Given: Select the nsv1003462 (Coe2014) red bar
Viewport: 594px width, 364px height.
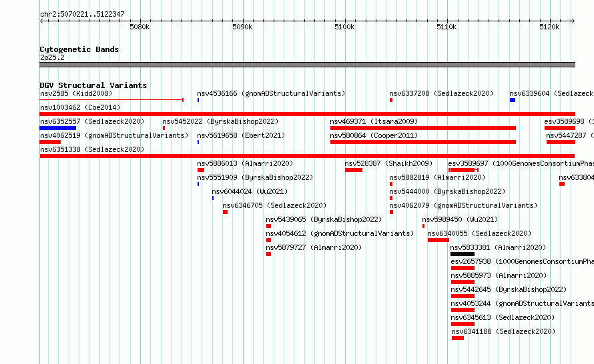Looking at the screenshot, I should pos(307,114).
